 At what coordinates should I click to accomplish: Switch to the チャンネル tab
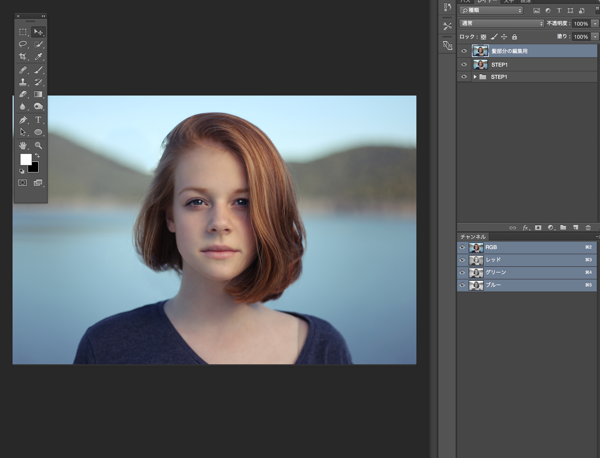(x=473, y=237)
